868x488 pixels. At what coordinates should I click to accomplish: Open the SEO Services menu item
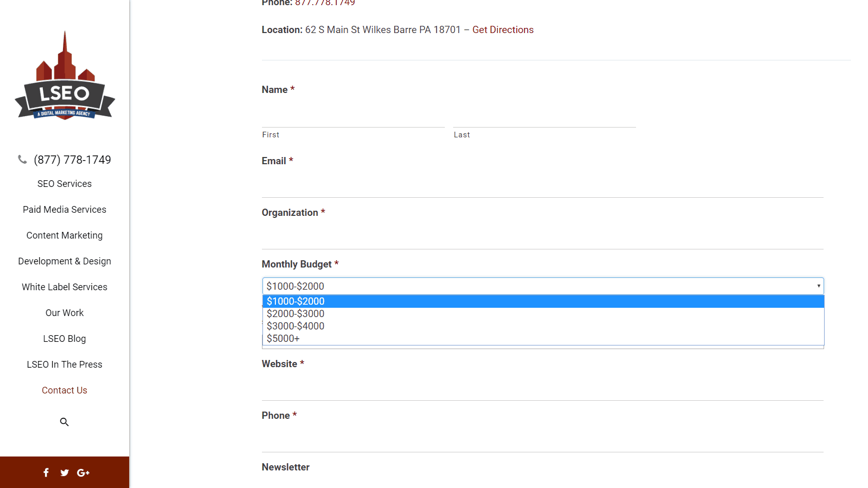click(65, 184)
